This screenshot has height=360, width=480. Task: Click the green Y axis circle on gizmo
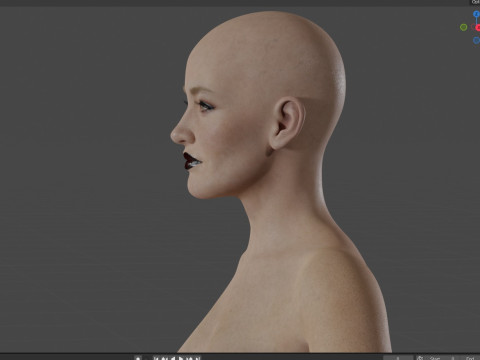[x=463, y=27]
